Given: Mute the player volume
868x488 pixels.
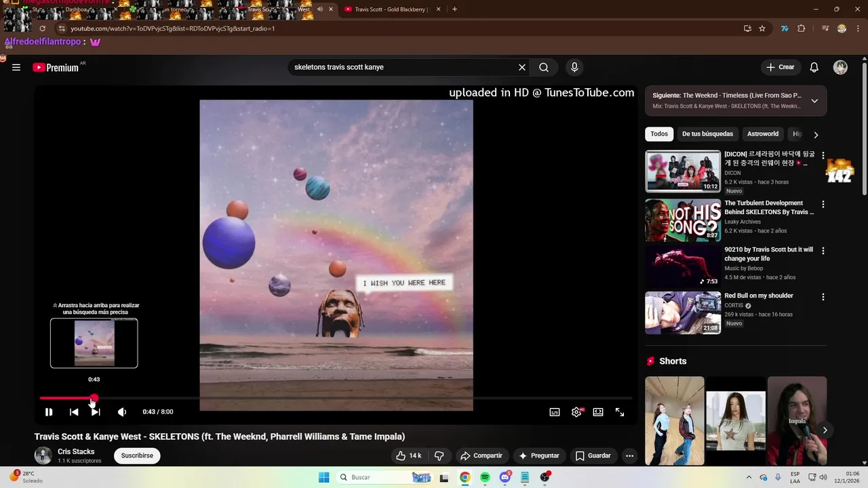Looking at the screenshot, I should pos(122,412).
